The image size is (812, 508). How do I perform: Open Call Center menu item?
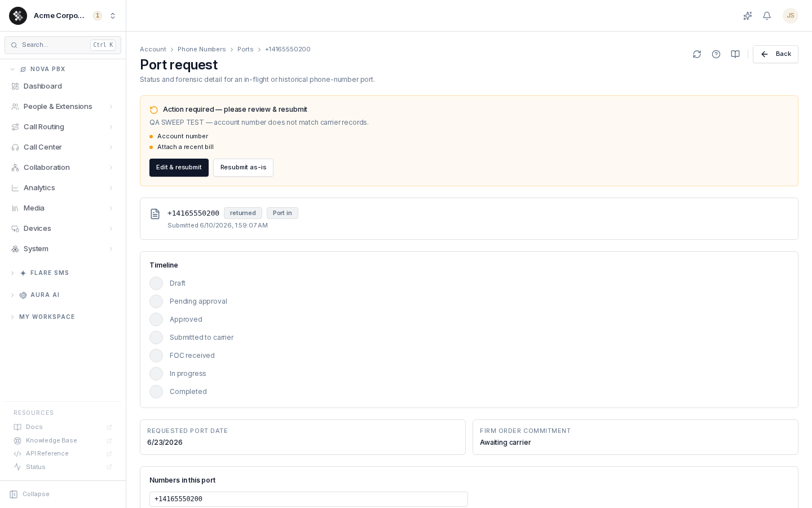tap(63, 147)
